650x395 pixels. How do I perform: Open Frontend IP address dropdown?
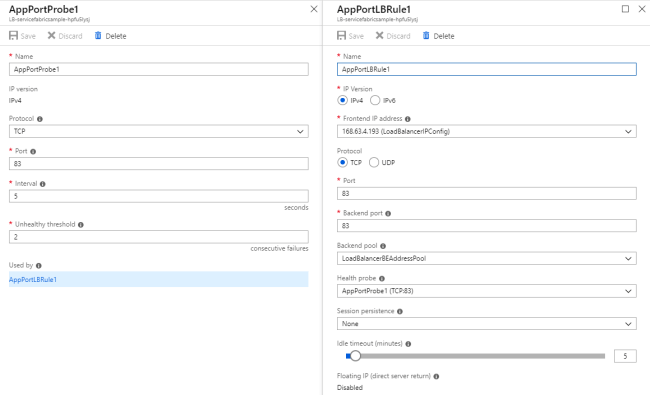pyautogui.click(x=487, y=131)
